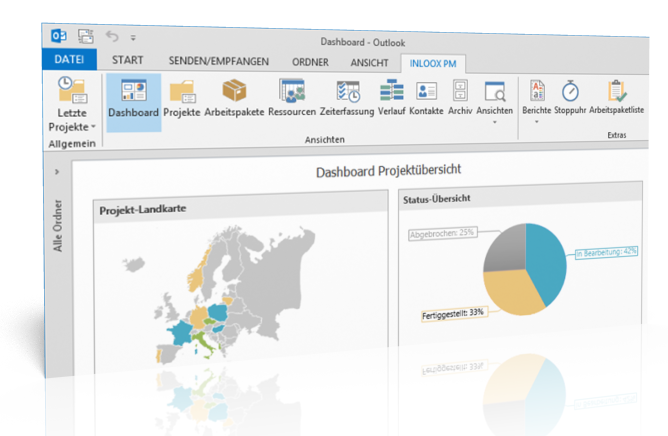Expand the Alle Ordner folder pane
This screenshot has height=436, width=668.
(x=57, y=172)
